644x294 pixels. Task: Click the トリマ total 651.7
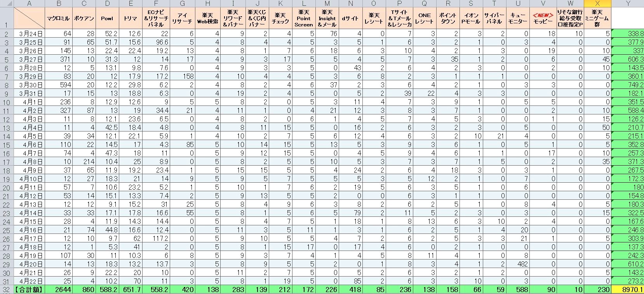coord(131,290)
